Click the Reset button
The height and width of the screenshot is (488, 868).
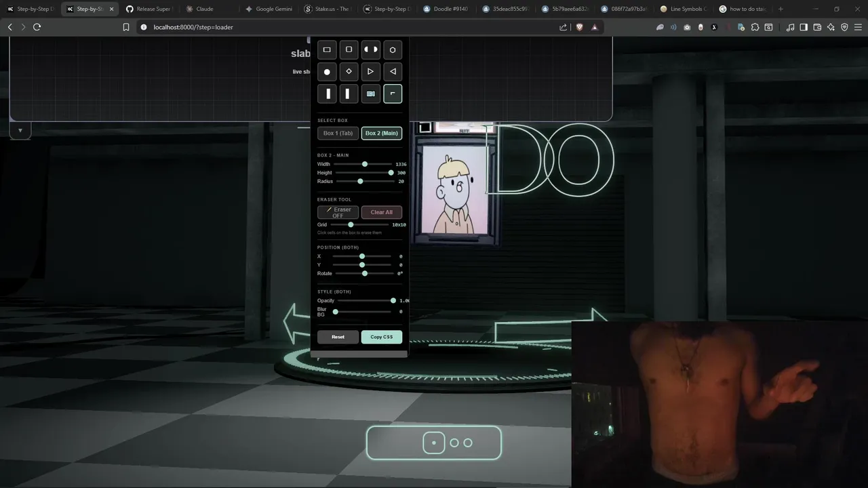point(338,337)
